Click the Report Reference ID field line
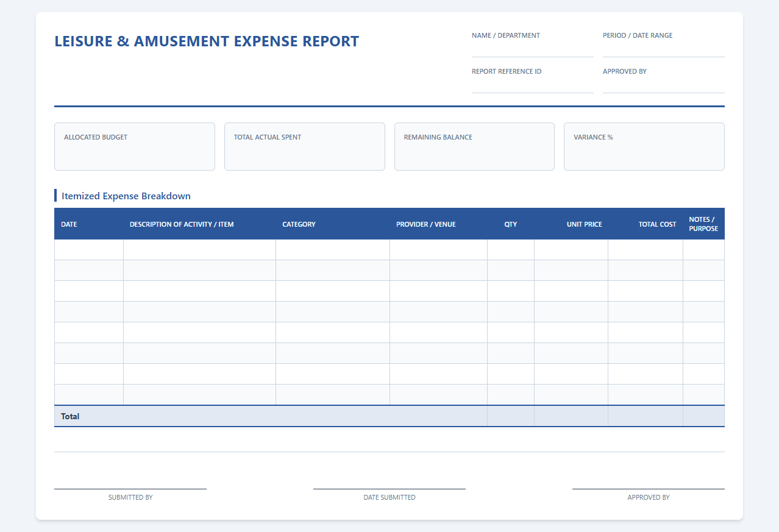779x532 pixels. pos(532,86)
